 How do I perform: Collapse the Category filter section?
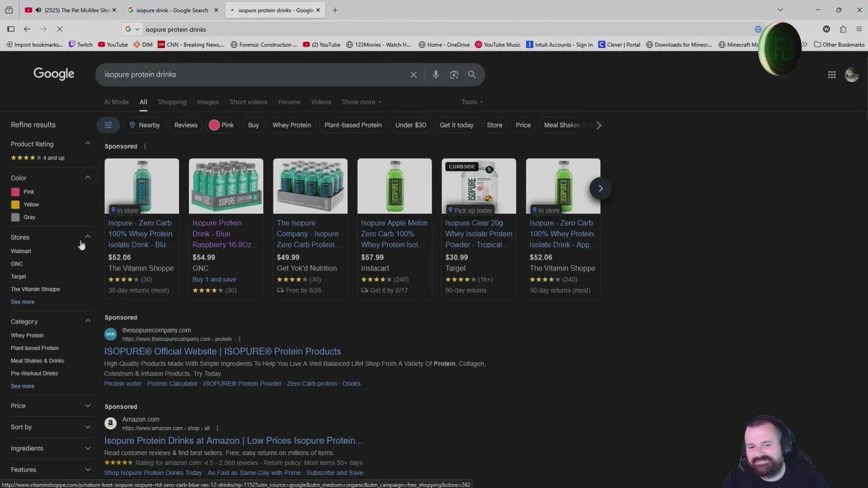coord(87,321)
